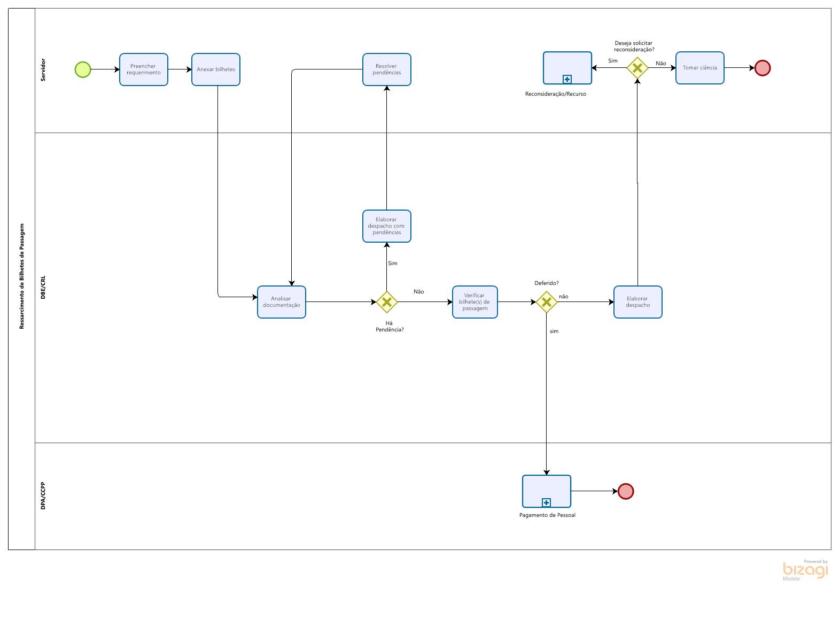This screenshot has height=619, width=840.
Task: Select the 'Preencher requerimento' task
Action: pyautogui.click(x=143, y=69)
